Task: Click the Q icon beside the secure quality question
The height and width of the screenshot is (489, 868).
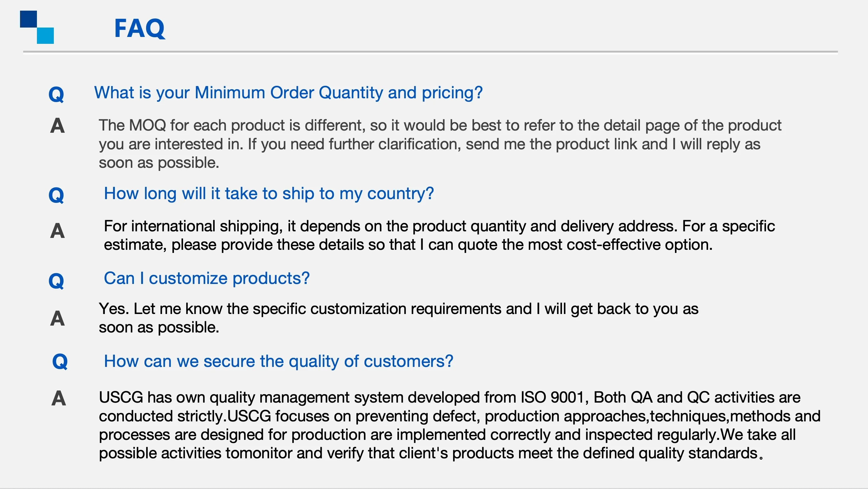Action: [x=60, y=361]
